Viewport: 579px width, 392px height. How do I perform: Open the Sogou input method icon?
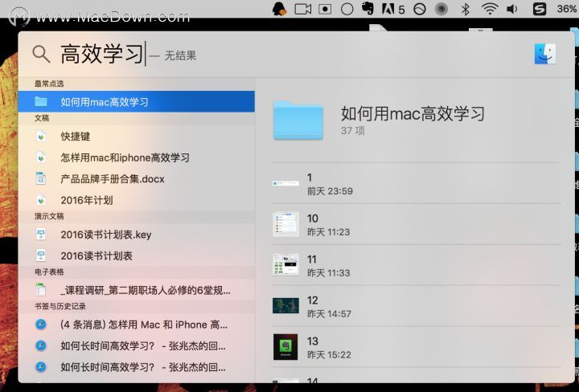(540, 9)
